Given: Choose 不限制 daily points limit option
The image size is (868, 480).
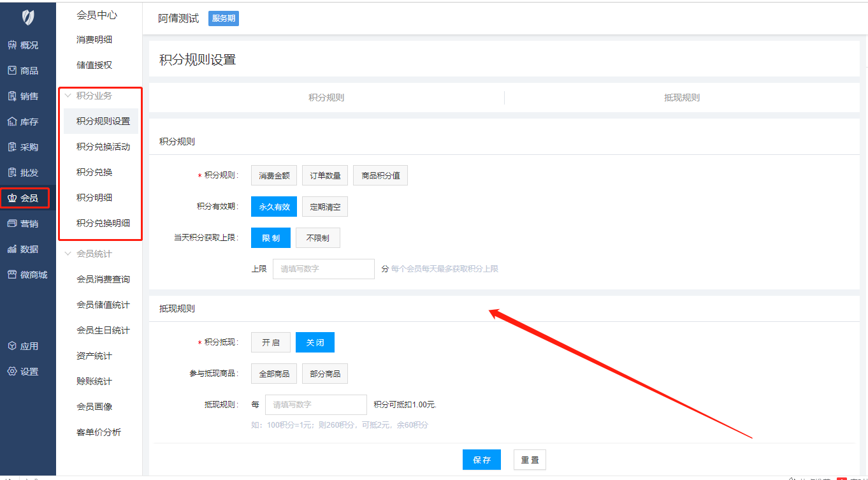Looking at the screenshot, I should click(x=317, y=238).
